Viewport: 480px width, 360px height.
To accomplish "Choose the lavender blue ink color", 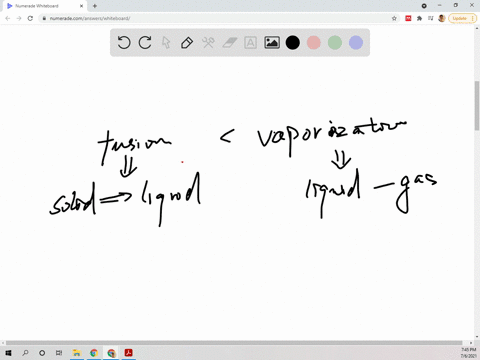I will 356,43.
